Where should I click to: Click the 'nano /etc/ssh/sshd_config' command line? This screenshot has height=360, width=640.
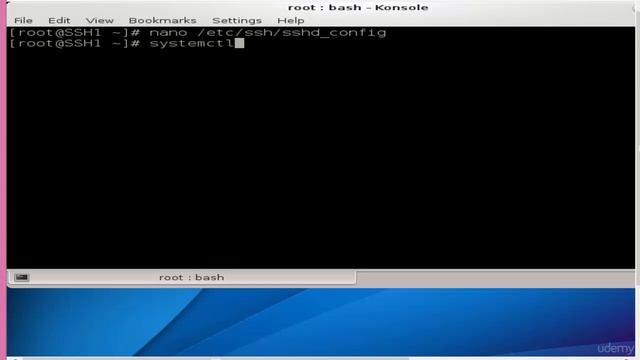[268, 32]
